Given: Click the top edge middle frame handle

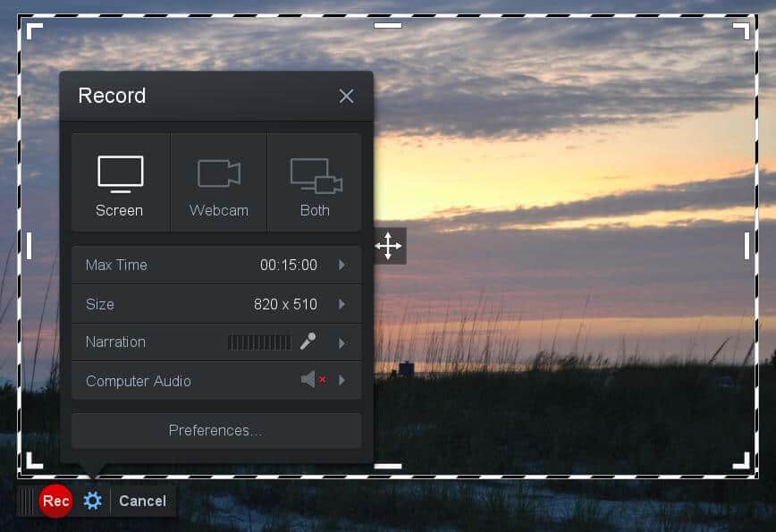Looking at the screenshot, I should pos(387,25).
